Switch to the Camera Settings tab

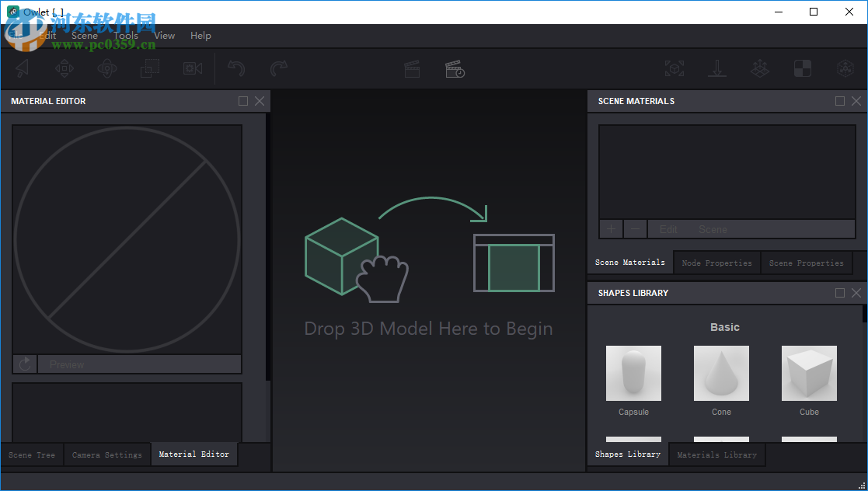coord(106,454)
